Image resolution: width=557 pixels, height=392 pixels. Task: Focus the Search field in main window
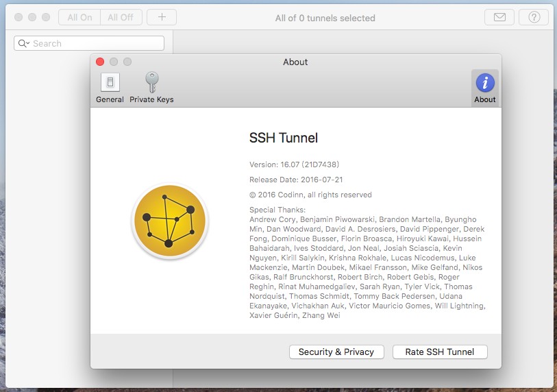pos(89,43)
